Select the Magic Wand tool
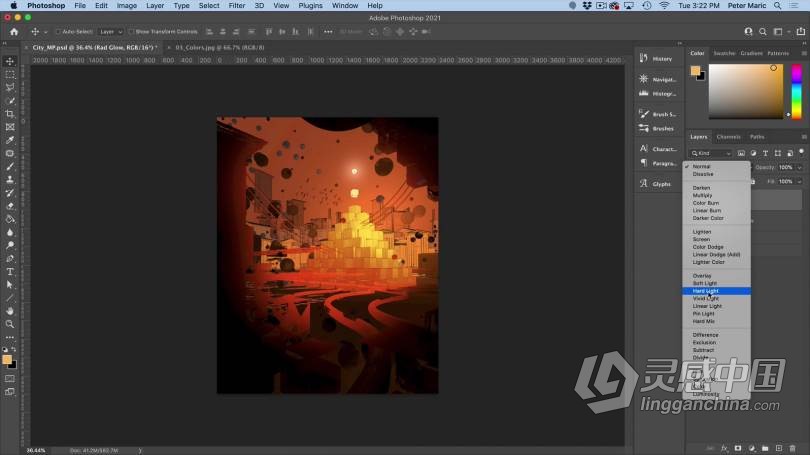Viewport: 810px width, 455px height. [x=10, y=101]
